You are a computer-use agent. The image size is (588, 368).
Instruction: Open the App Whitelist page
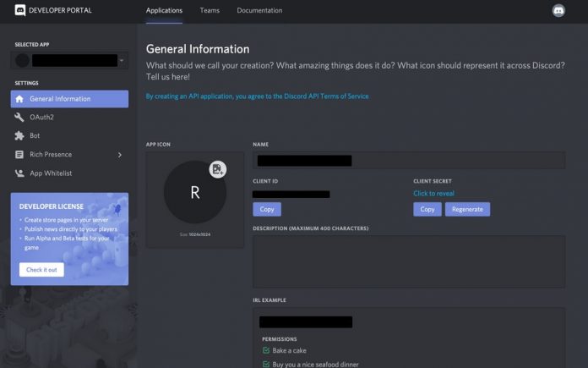[x=51, y=173]
